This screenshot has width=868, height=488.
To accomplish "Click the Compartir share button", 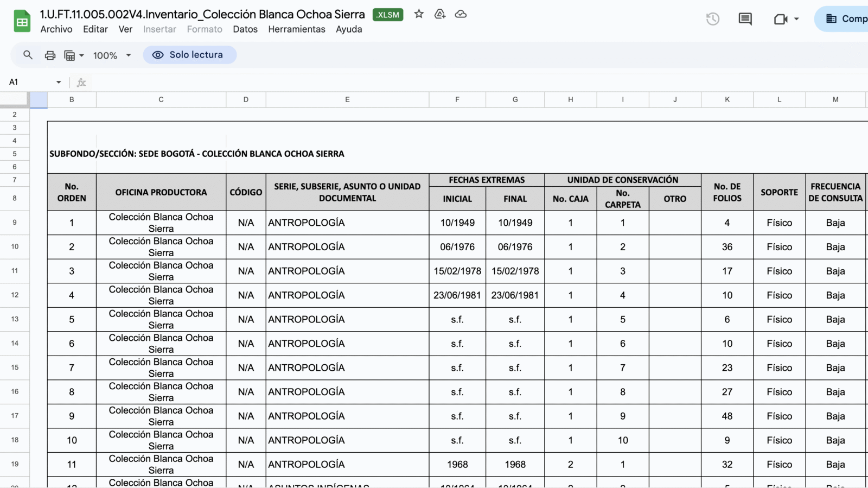I will click(x=846, y=19).
